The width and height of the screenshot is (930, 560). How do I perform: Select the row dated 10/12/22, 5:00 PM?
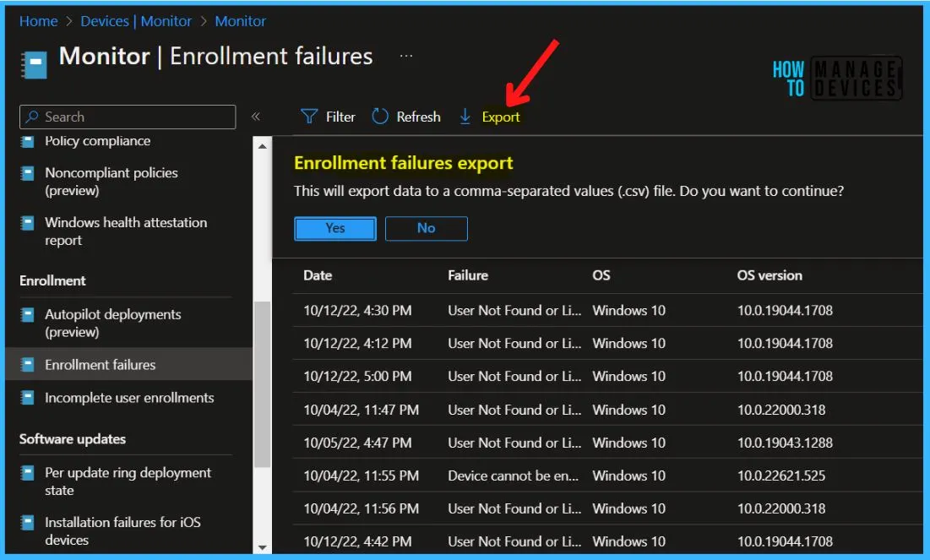[x=607, y=376]
